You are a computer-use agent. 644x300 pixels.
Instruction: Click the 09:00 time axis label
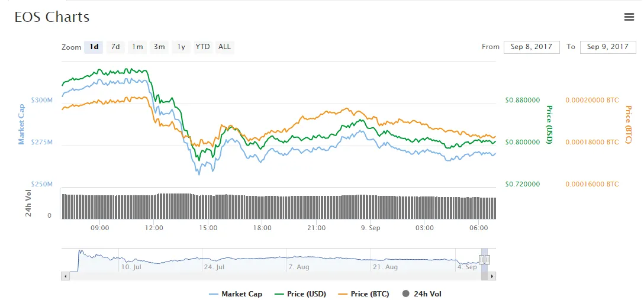click(100, 227)
